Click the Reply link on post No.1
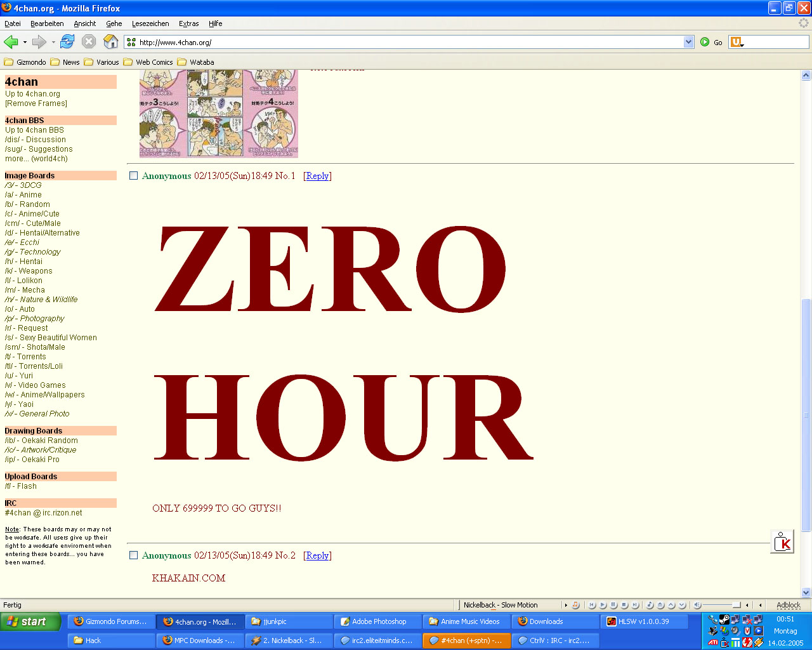The image size is (812, 650). (x=317, y=176)
